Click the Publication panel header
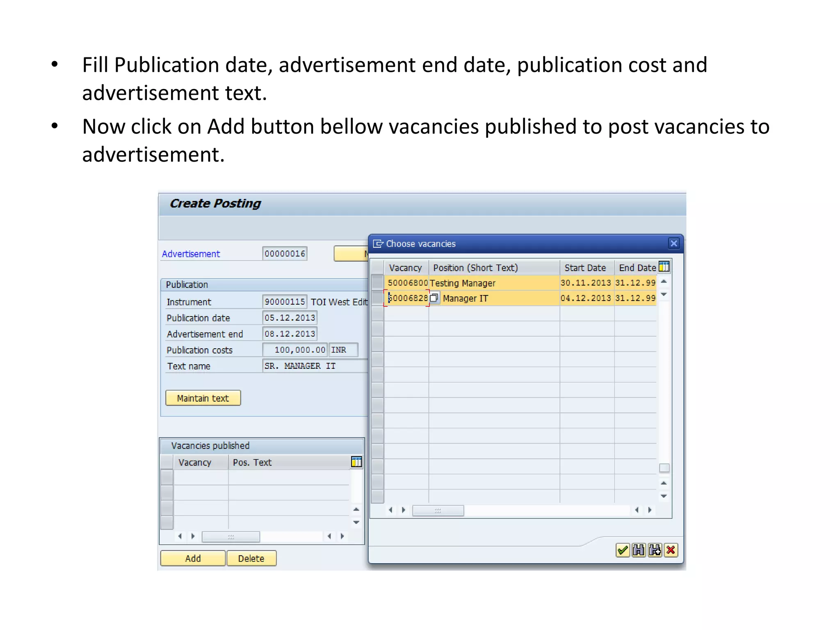The width and height of the screenshot is (840, 630). tap(265, 285)
